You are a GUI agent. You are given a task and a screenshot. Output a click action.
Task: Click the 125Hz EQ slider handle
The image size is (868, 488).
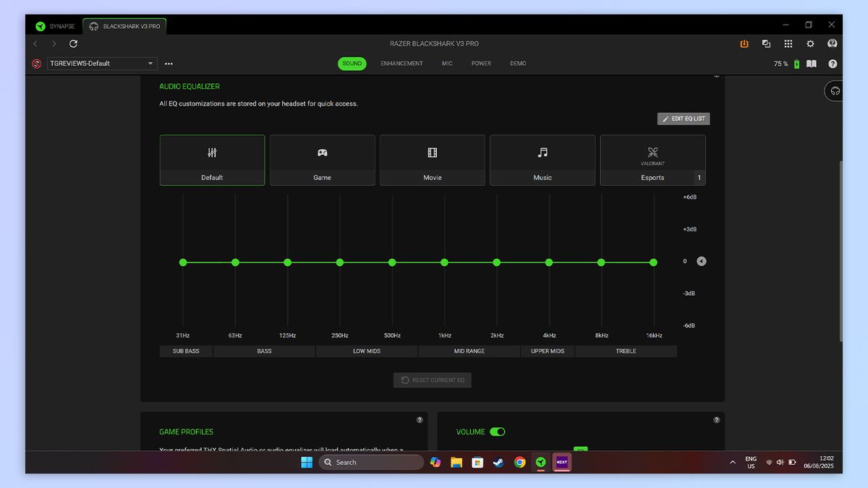pos(288,262)
